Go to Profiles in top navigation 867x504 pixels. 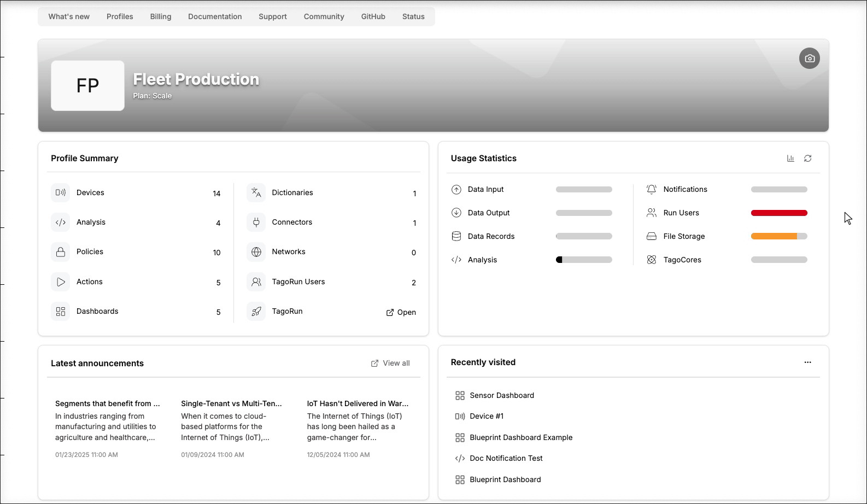click(x=120, y=17)
